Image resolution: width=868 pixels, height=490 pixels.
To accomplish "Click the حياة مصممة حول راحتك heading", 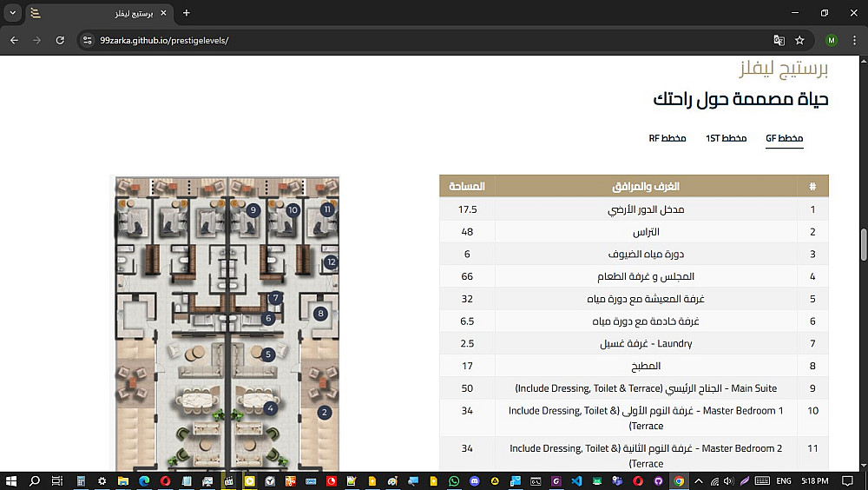I will [x=740, y=99].
